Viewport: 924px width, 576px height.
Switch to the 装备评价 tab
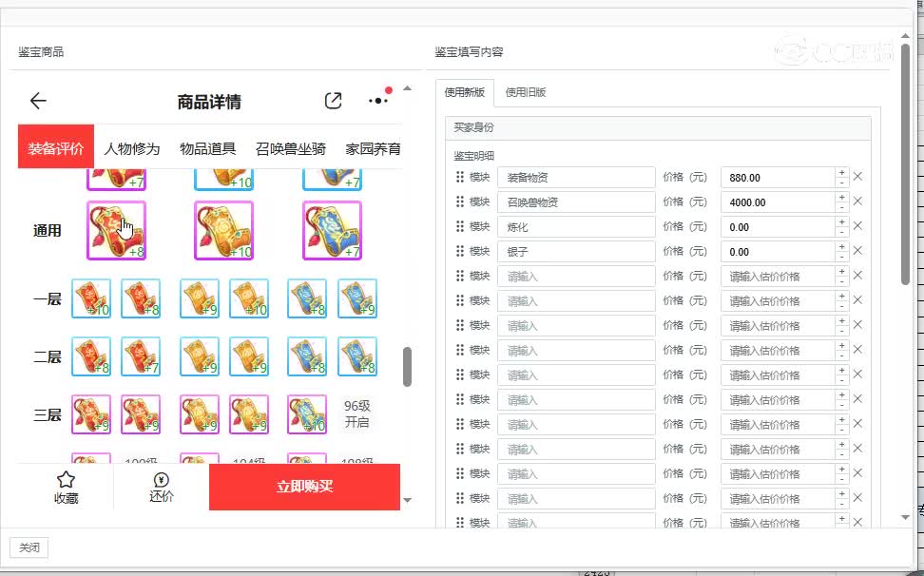pyautogui.click(x=56, y=146)
